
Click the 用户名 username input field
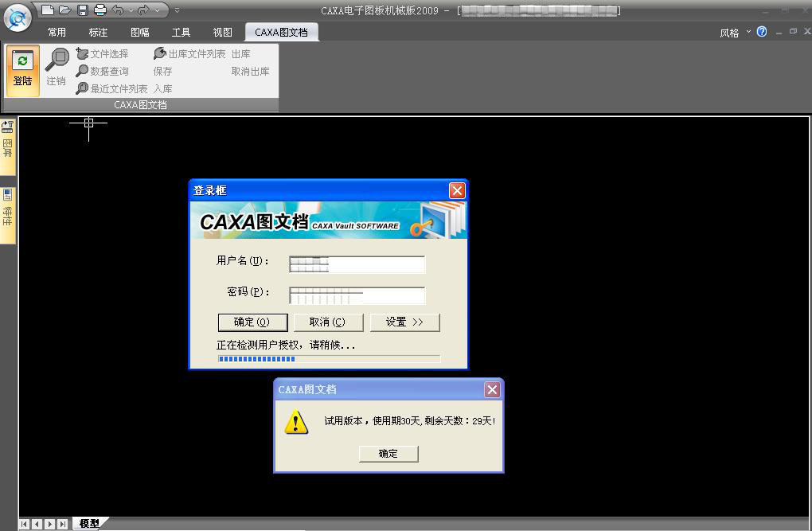[x=357, y=264]
